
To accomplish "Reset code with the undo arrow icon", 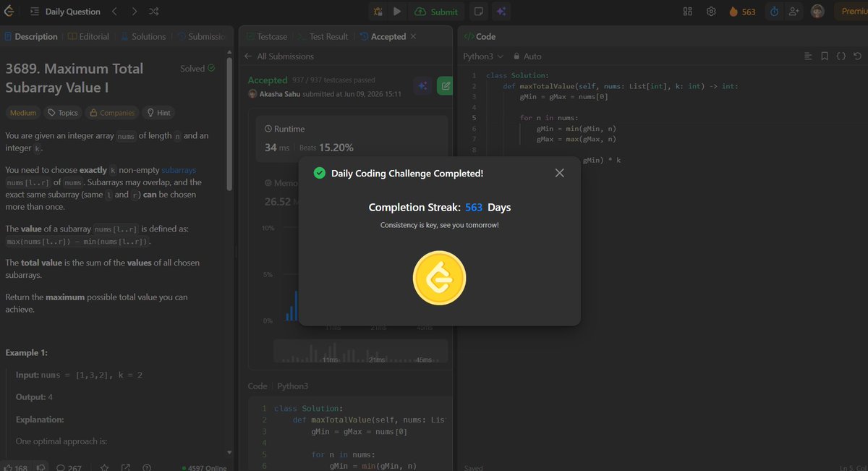I will (857, 56).
